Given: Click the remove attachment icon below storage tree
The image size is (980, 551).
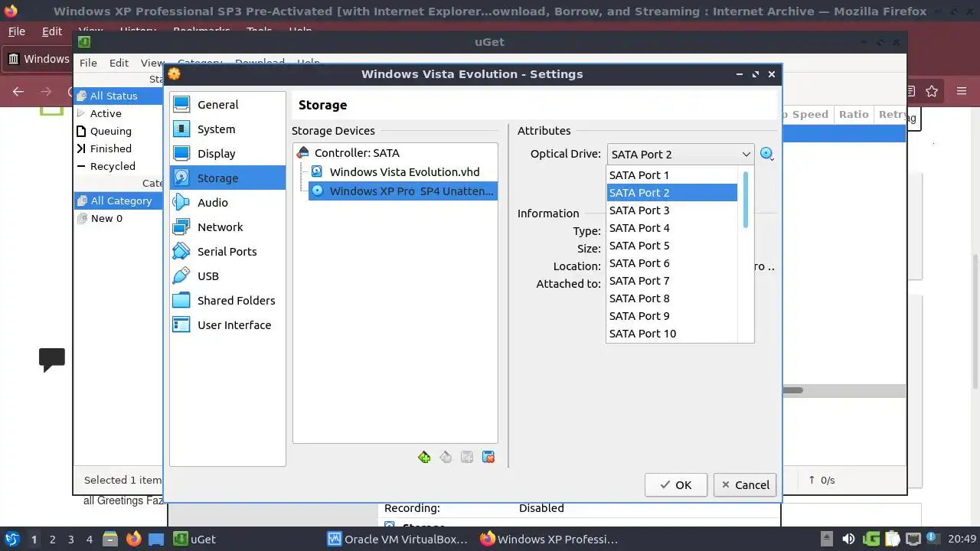Looking at the screenshot, I should [488, 457].
